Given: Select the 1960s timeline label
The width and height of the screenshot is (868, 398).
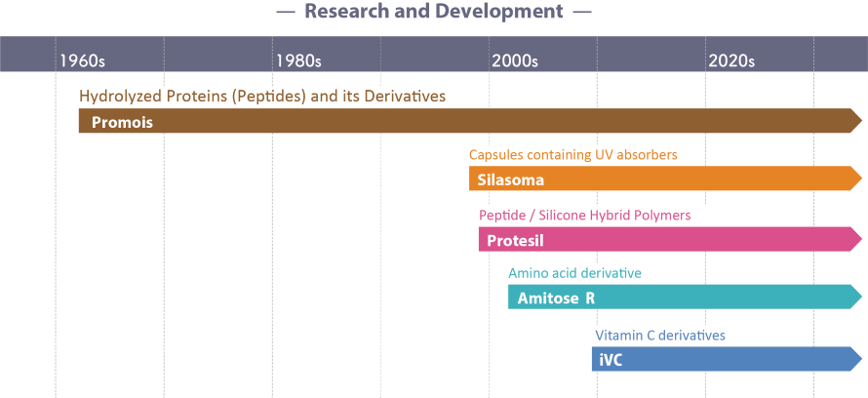Looking at the screenshot, I should [82, 60].
